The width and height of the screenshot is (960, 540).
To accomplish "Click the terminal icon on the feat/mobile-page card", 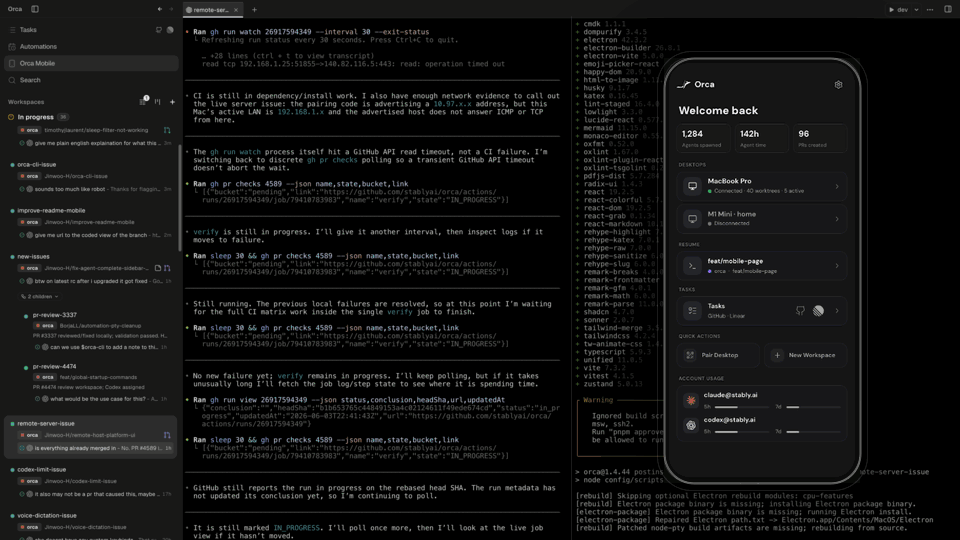I will coord(692,266).
